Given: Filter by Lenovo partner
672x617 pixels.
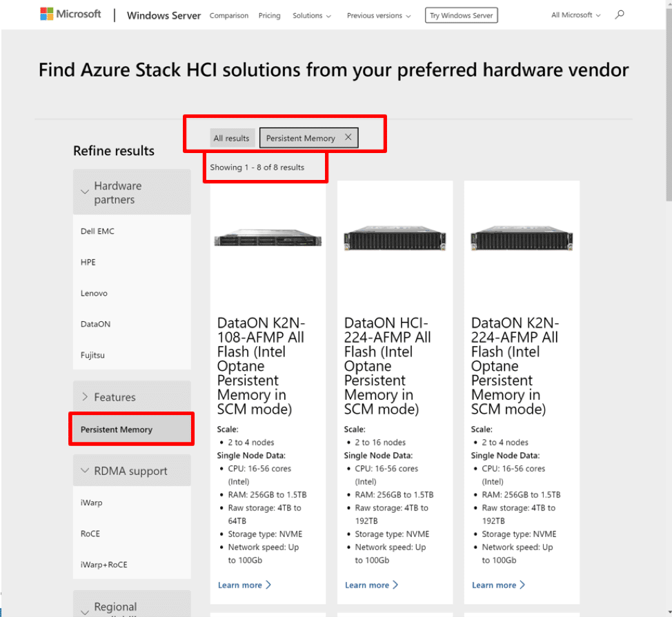Looking at the screenshot, I should tap(132, 293).
